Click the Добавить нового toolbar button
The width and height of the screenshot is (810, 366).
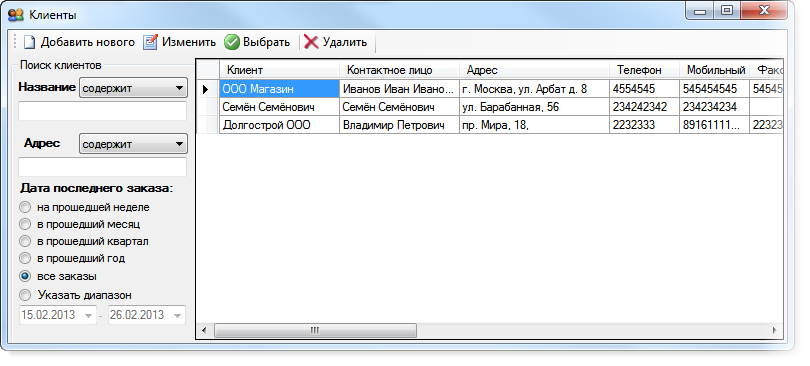80,42
